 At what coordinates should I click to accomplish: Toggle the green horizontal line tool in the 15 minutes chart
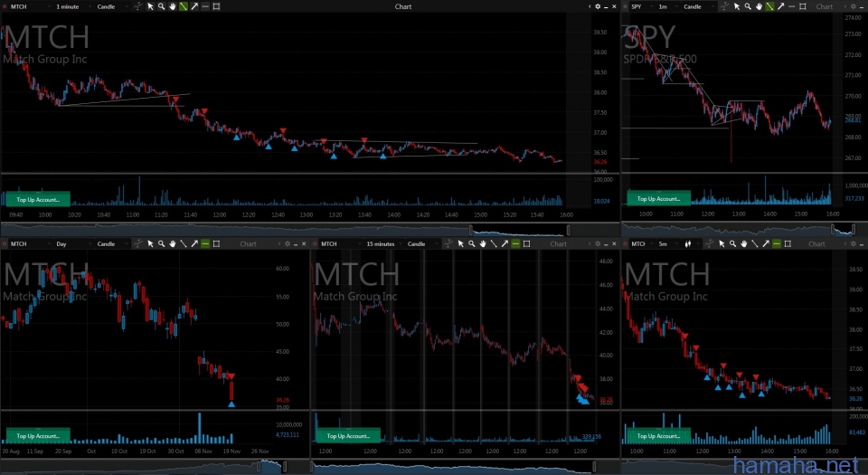516,243
